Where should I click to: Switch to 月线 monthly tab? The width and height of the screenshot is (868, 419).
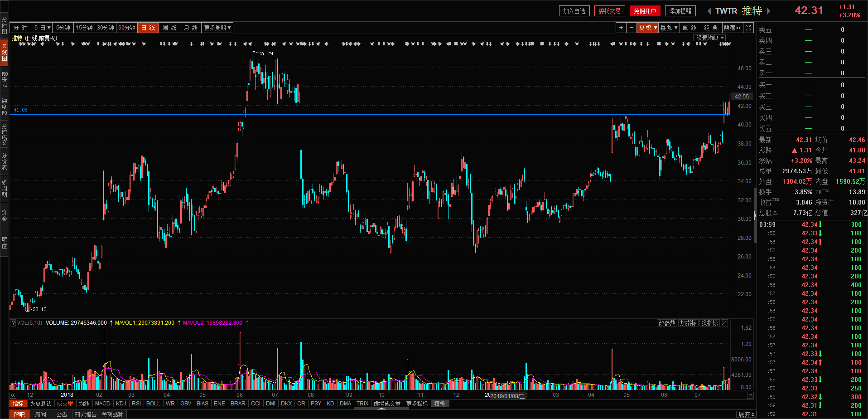191,28
